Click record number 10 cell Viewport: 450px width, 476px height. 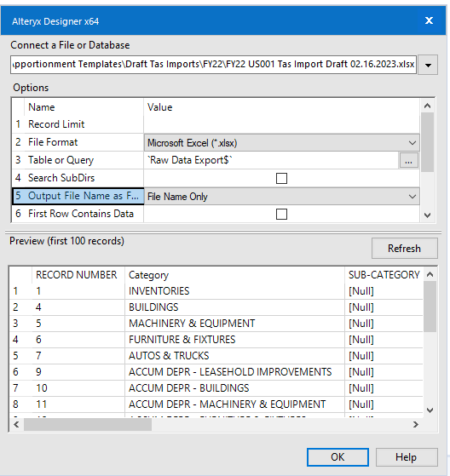(78, 388)
